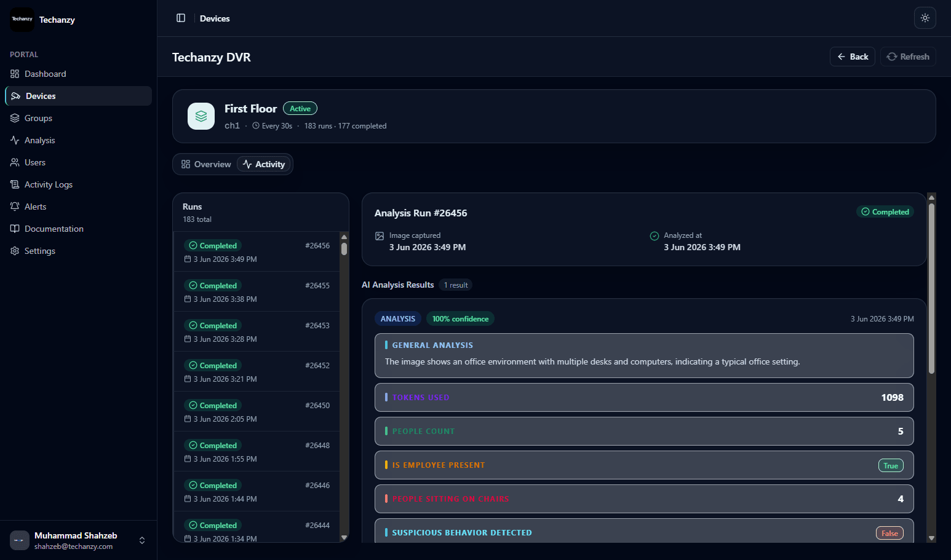
Task: Click the ANALYSIS tag badge
Action: click(x=397, y=318)
